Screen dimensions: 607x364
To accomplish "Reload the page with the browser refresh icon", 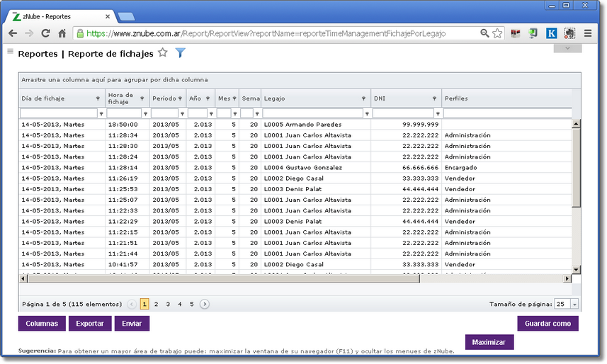I will [x=46, y=33].
